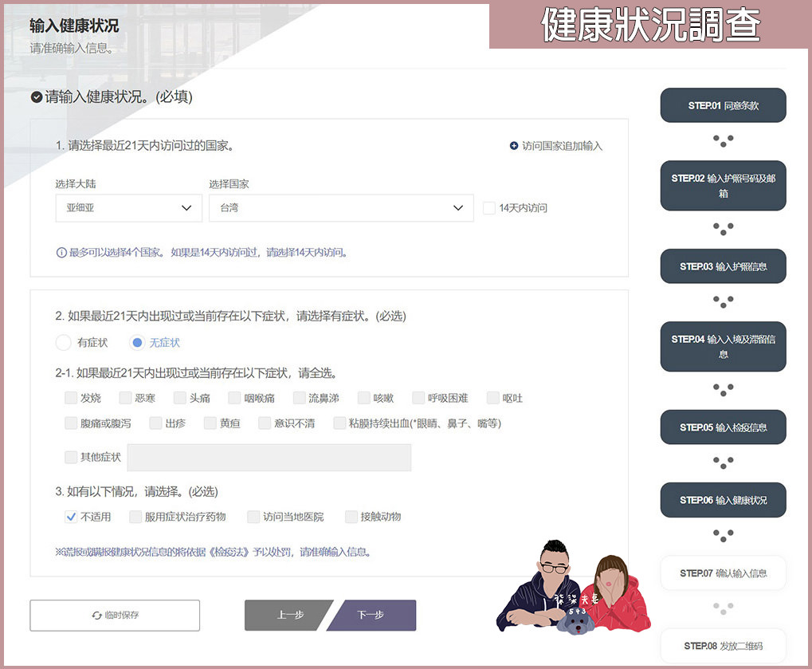The height and width of the screenshot is (669, 812).
Task: Tick the 呕吐 symptom checkbox
Action: [493, 398]
